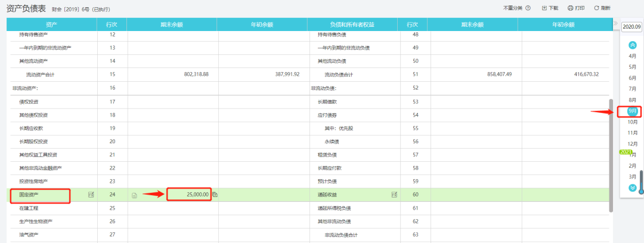This screenshot has width=644, height=243.
Task: Open formula editor icon for 递延收益 row
Action: point(394,195)
